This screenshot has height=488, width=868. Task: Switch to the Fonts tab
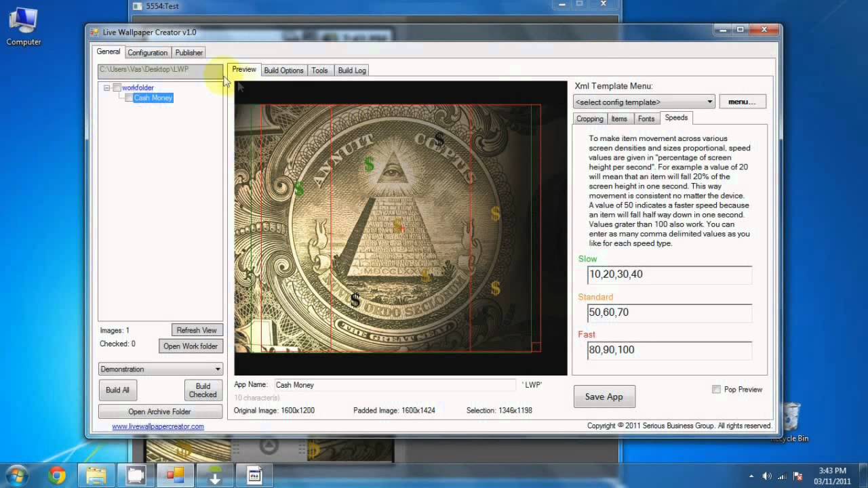(x=646, y=119)
